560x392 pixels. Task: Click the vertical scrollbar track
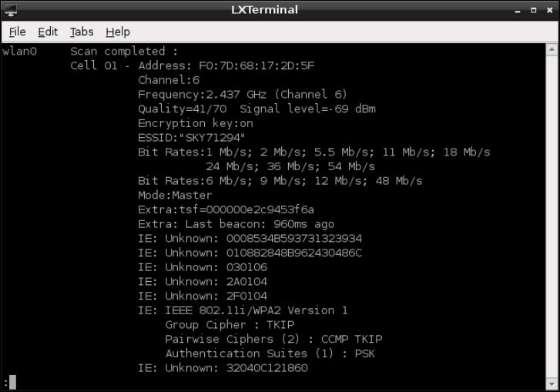tap(552, 216)
